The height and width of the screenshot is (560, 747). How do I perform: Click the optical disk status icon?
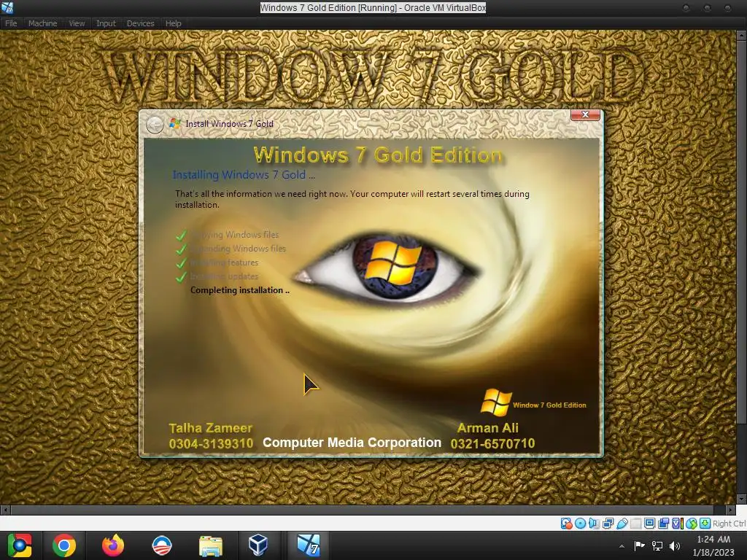[x=580, y=524]
